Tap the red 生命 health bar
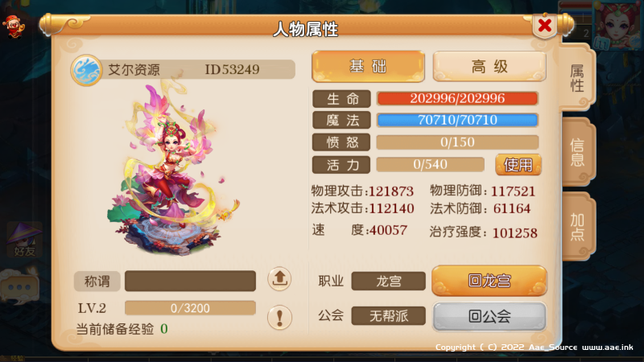The width and height of the screenshot is (644, 362). [457, 98]
